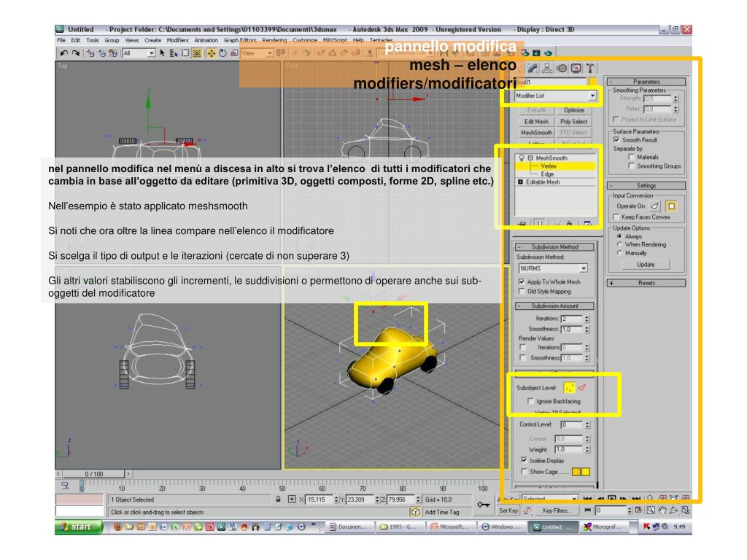Open the Modifier List dropdown

click(x=555, y=96)
